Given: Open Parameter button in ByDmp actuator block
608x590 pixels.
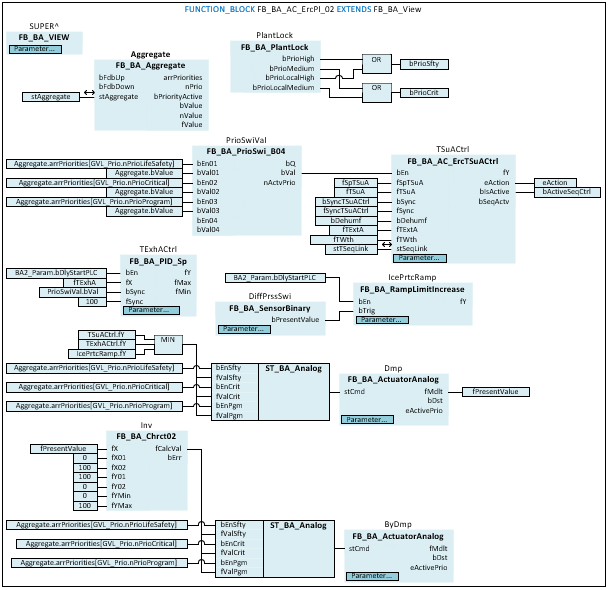Looking at the screenshot, I should coord(372,576).
